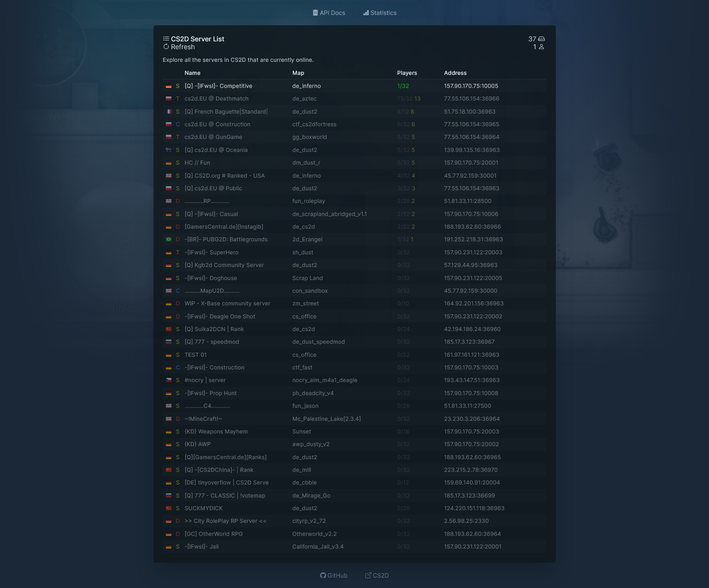Click the address 191.252.218.31:36963

click(473, 239)
